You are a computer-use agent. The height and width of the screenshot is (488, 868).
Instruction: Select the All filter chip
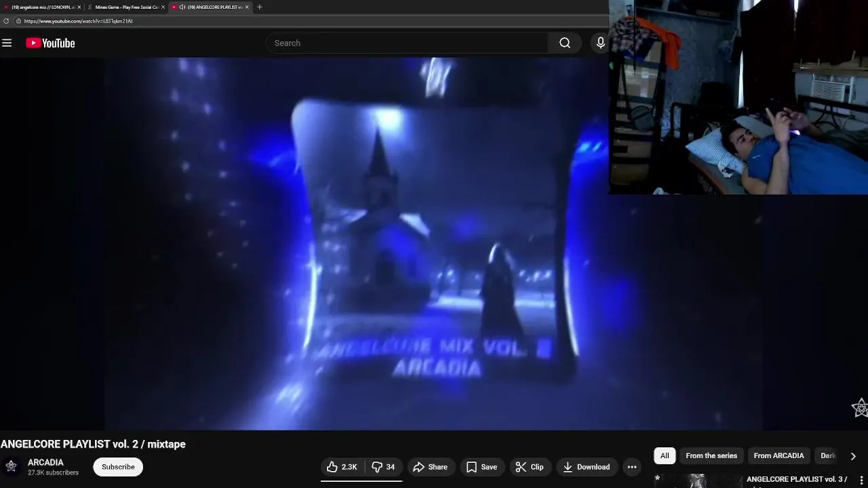coord(665,455)
